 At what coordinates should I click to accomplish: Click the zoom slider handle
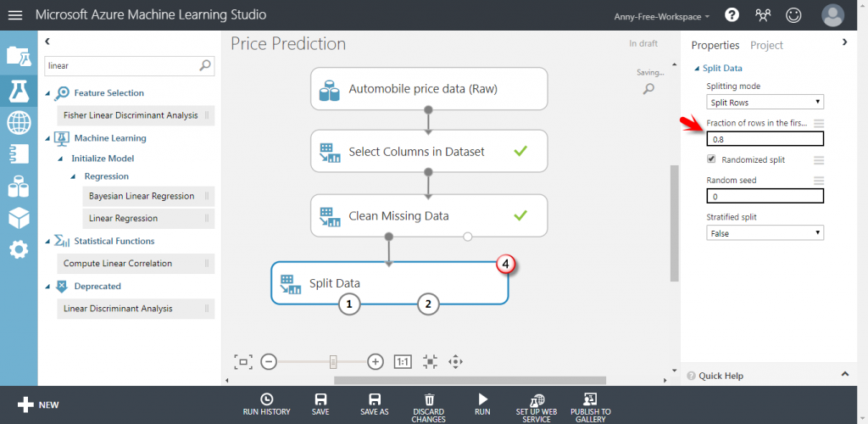coord(333,362)
